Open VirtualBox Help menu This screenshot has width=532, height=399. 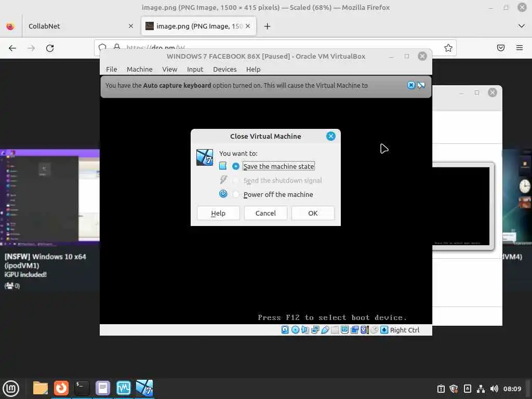(x=253, y=69)
